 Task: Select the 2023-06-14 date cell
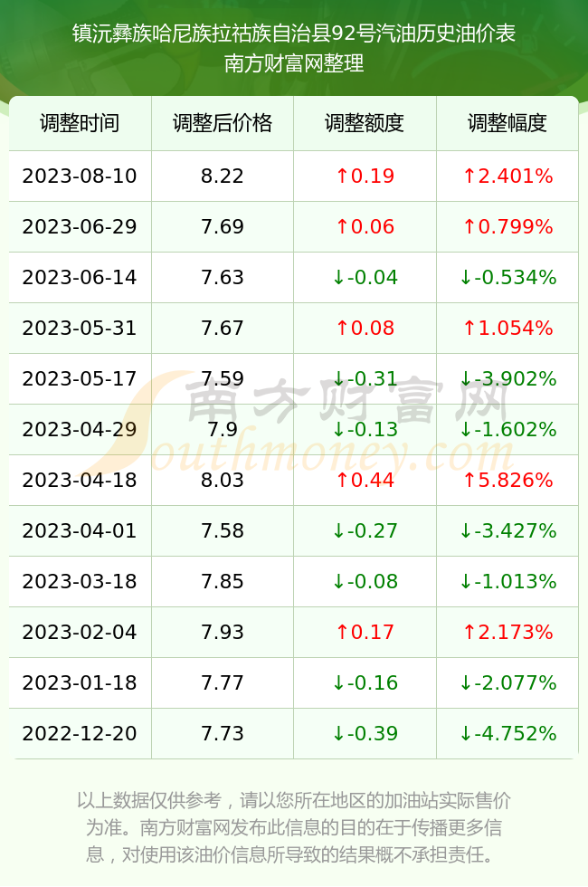(x=80, y=277)
